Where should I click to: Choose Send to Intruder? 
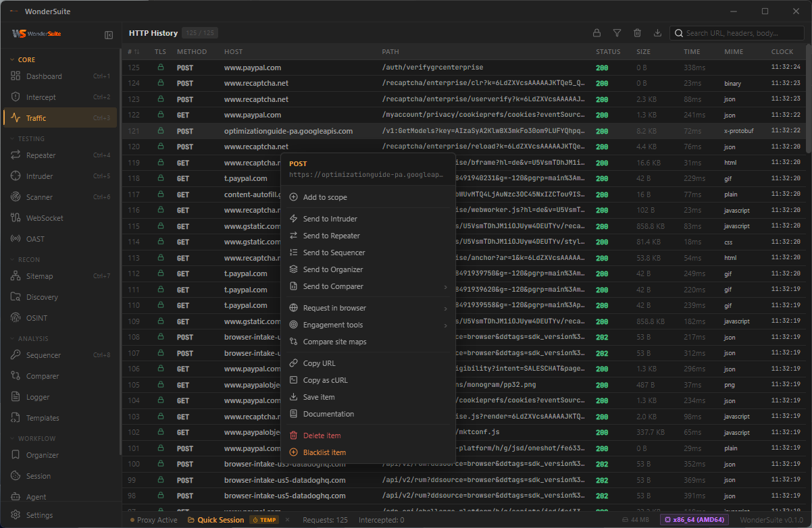click(368, 219)
